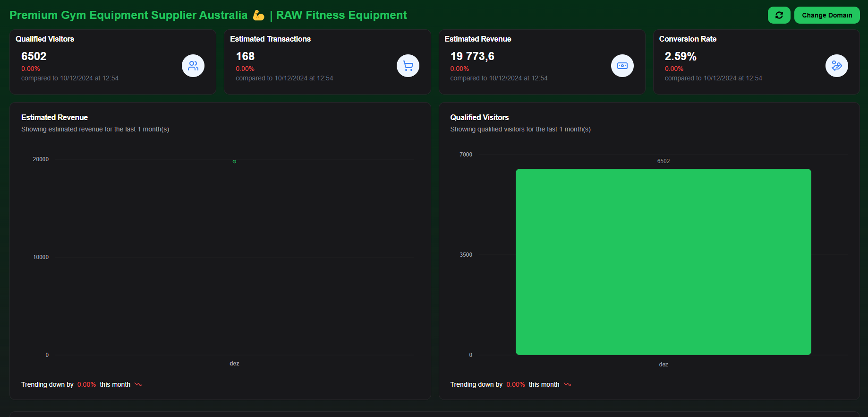Click comparison date in Qualified Visitors card
The width and height of the screenshot is (868, 417).
[70, 78]
